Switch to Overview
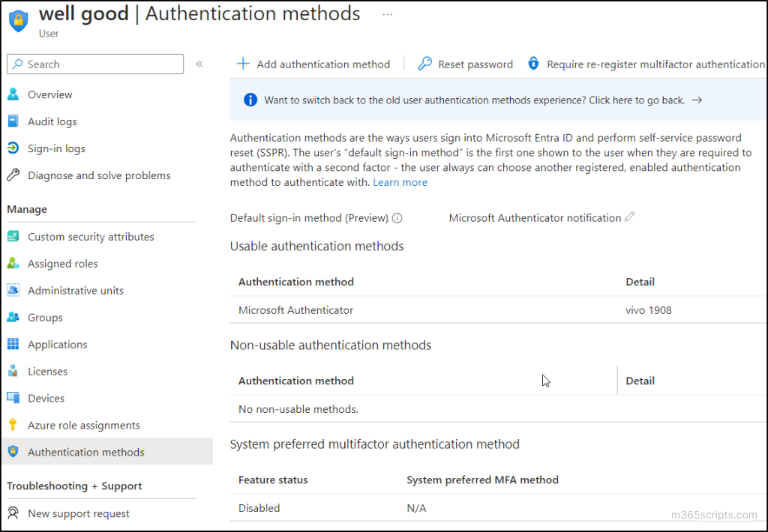 pos(49,94)
